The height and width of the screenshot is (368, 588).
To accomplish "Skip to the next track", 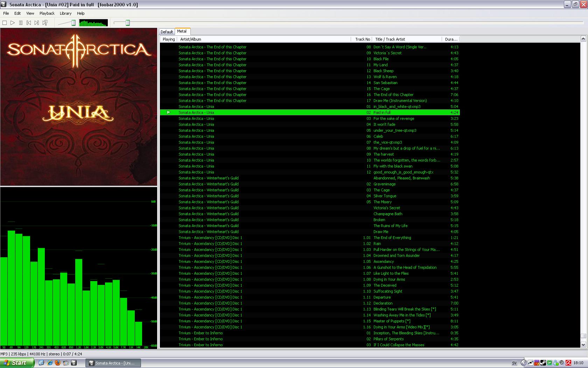I will [x=37, y=23].
